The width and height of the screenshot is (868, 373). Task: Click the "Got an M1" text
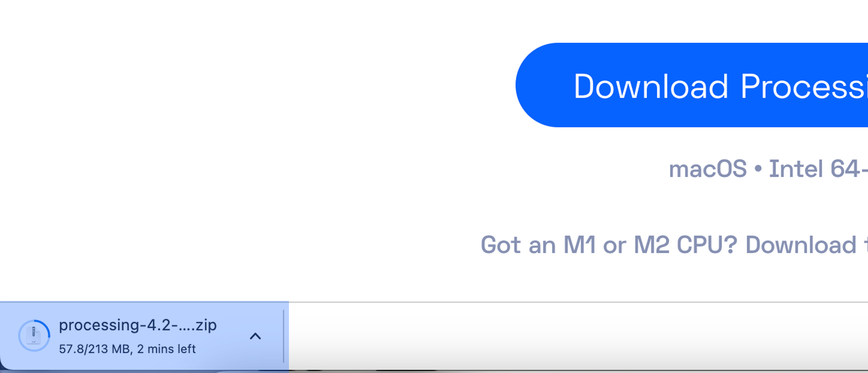[x=538, y=245]
